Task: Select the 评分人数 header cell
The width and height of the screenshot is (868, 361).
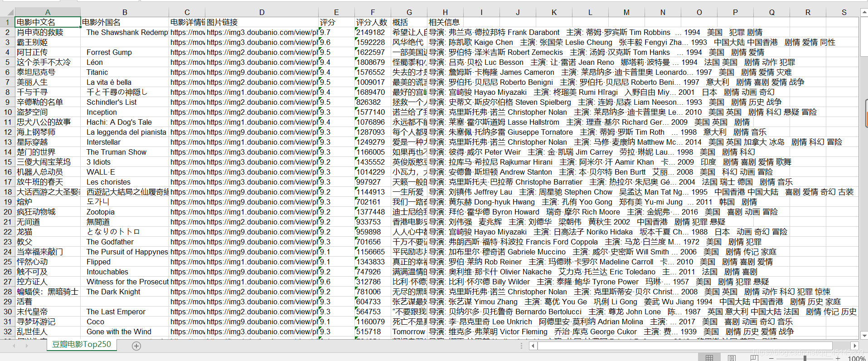Action: pyautogui.click(x=373, y=22)
